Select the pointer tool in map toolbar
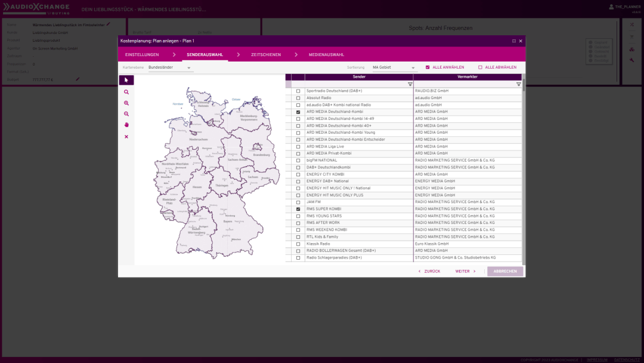 point(126,80)
